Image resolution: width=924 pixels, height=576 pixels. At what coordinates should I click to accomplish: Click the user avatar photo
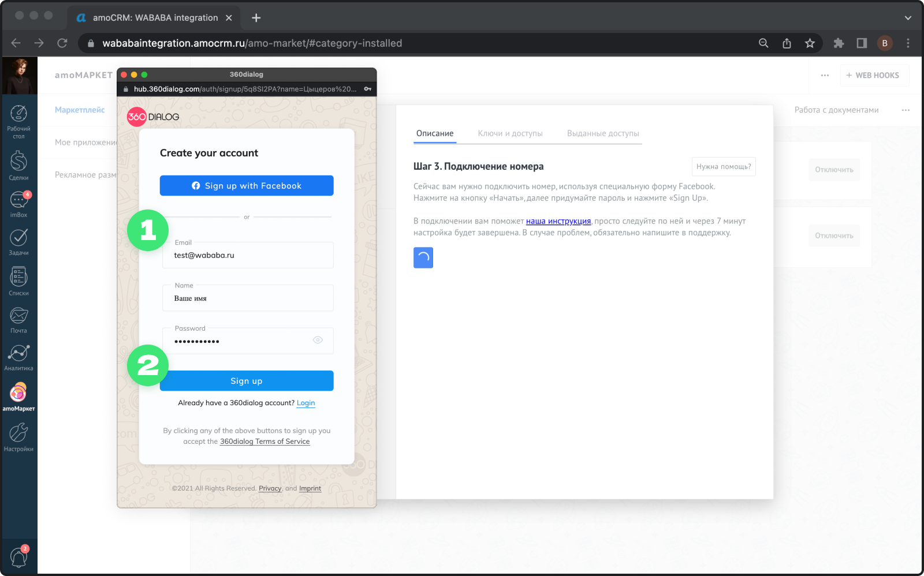20,76
